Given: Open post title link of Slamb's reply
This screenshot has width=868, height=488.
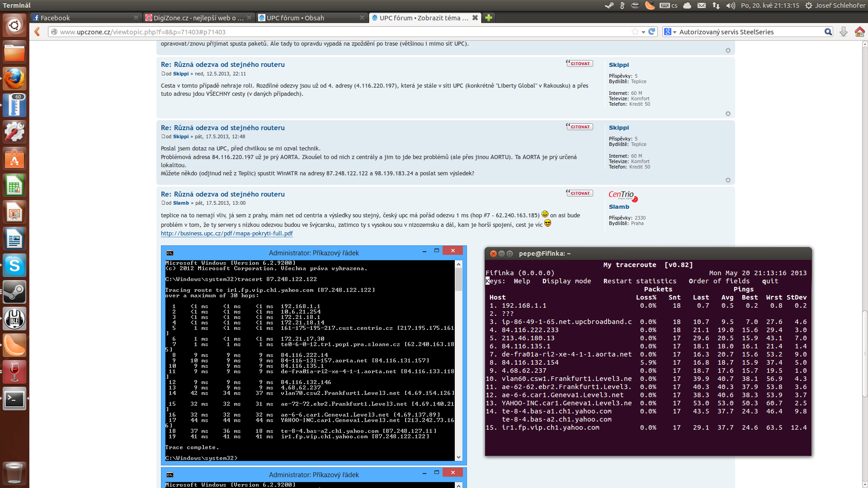Looking at the screenshot, I should pos(223,194).
